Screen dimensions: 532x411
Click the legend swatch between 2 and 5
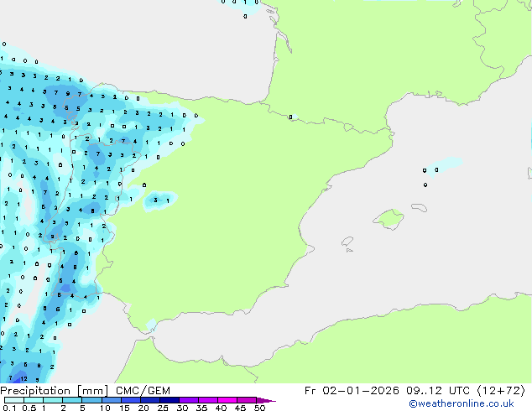(x=72, y=400)
